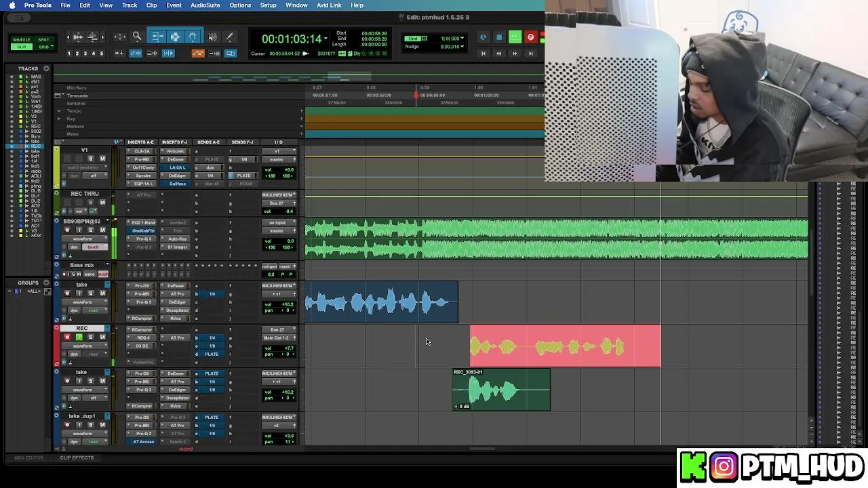Mute the REC THRU track
This screenshot has height=488, width=868.
click(103, 203)
